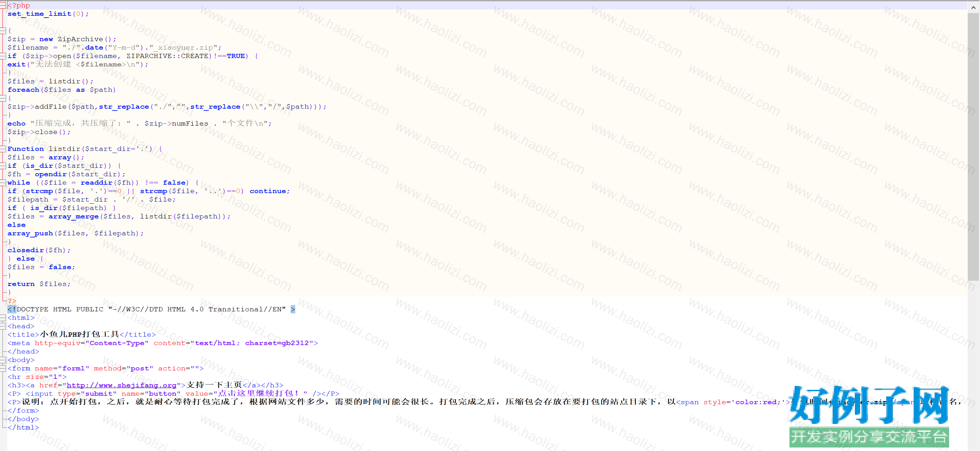Click the <!DOCTYPE HTML PUBLIC line
This screenshot has height=451, width=980.
[151, 310]
